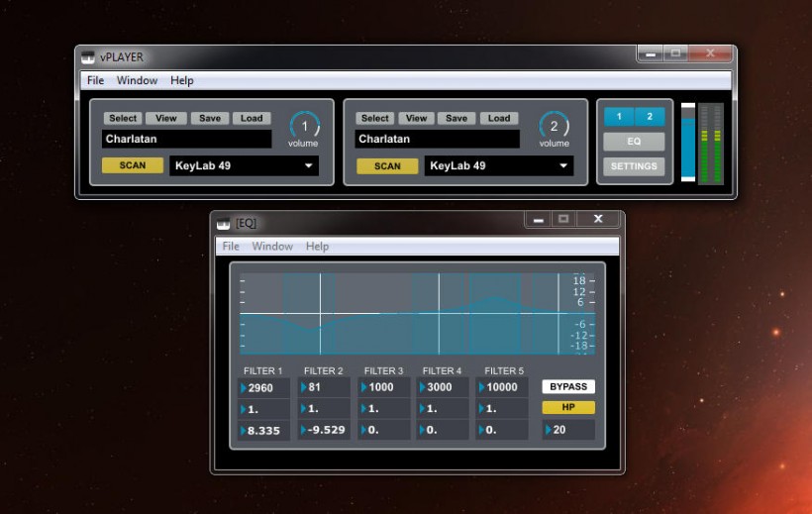This screenshot has width=812, height=514.
Task: Open the Window menu in vPLAYER
Action: pos(137,81)
